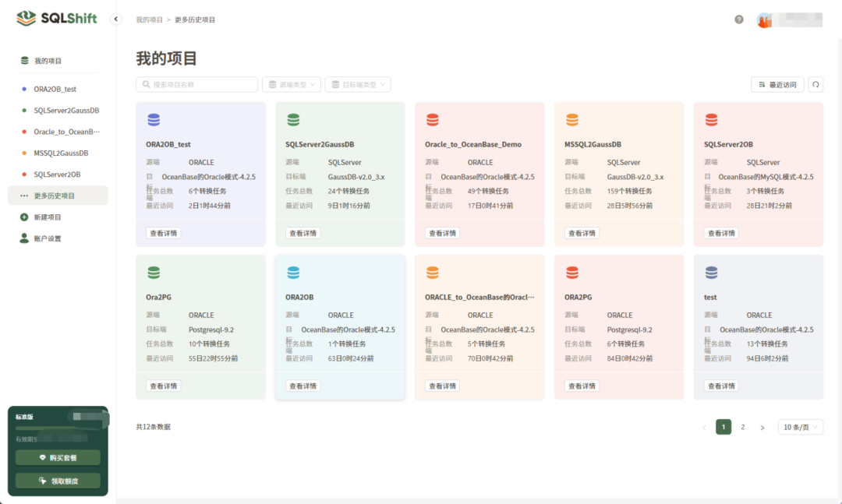Click the ORA2OB_test card database icon
Viewport: 842px width, 504px height.
pyautogui.click(x=154, y=120)
